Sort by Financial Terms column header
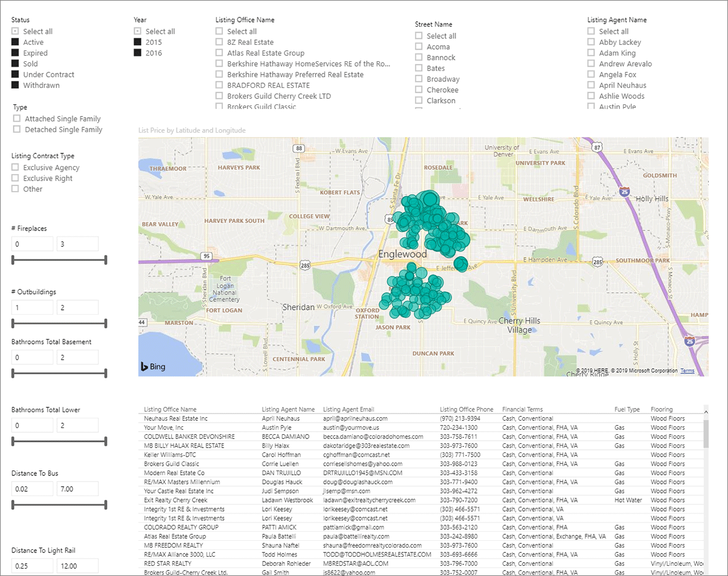 click(522, 409)
